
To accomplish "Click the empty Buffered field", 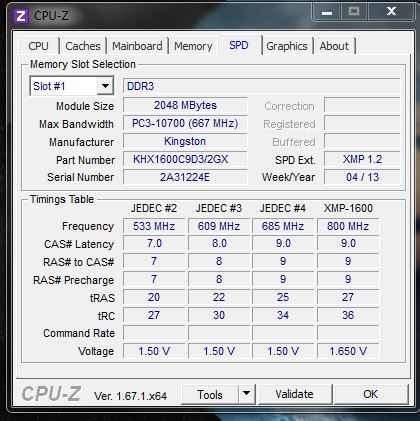I will tap(362, 141).
